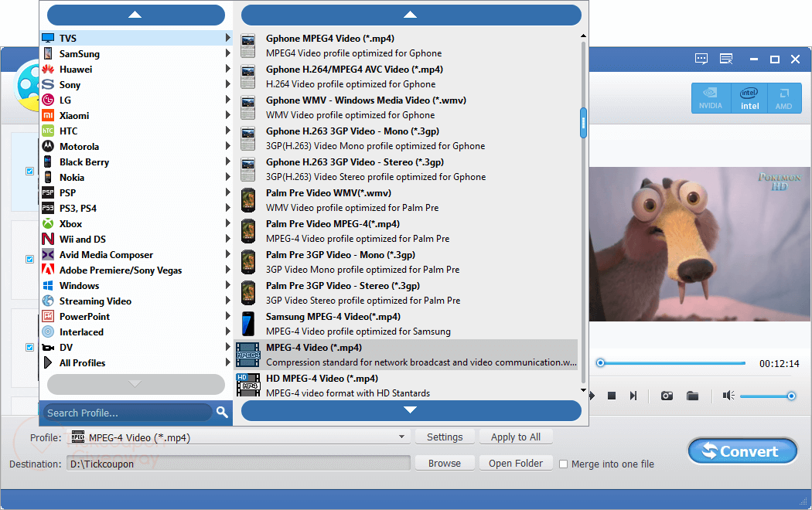Select Intel acceleration icon
Image resolution: width=812 pixels, height=510 pixels.
(749, 98)
